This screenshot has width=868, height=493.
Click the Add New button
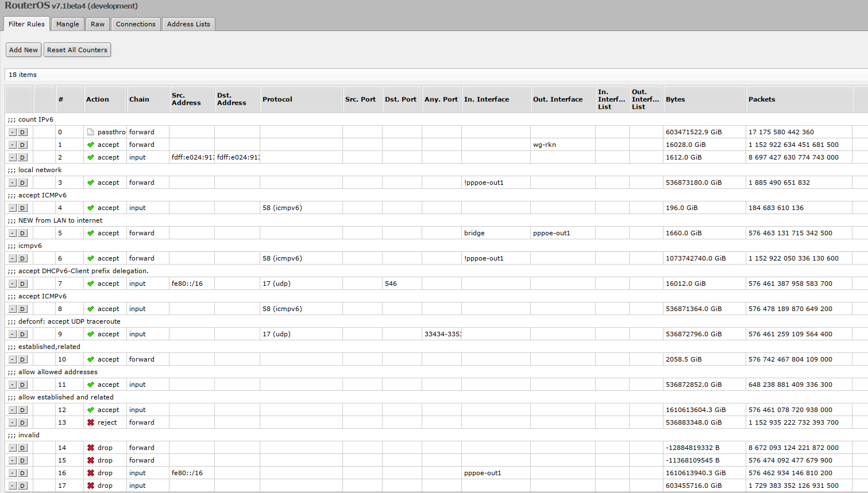click(24, 50)
